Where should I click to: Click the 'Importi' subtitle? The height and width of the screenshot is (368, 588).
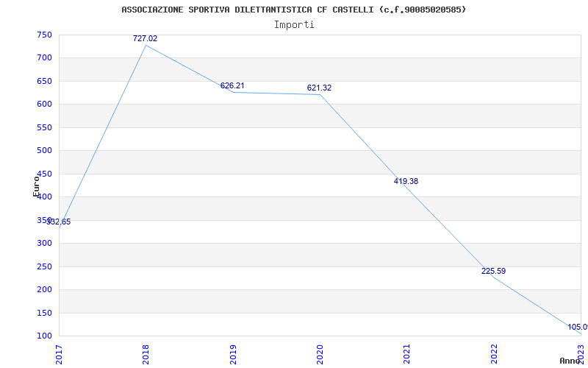tap(294, 25)
